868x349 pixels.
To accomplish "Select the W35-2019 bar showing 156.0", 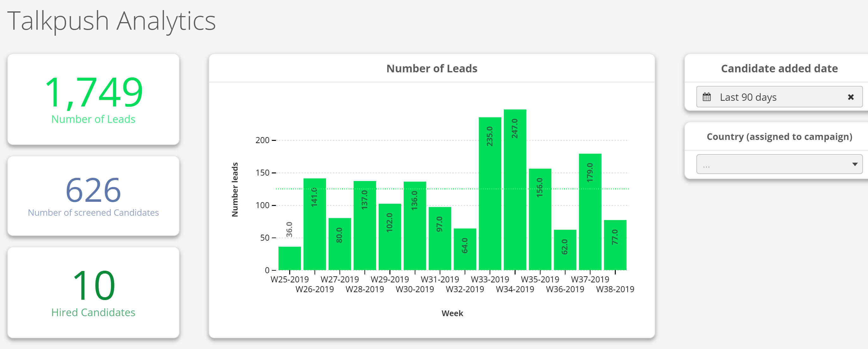I will point(540,219).
